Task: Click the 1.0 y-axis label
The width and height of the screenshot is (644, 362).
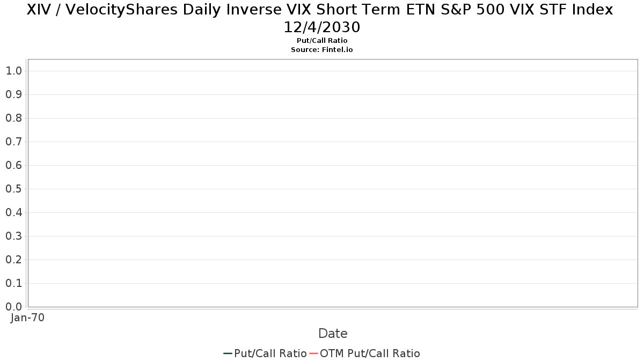Action: tap(14, 71)
